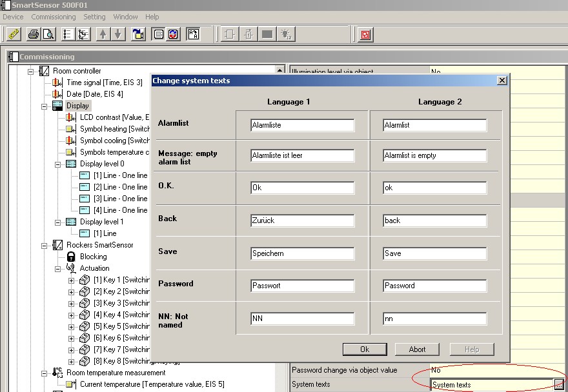Click the move up arrow toolbar icon
Viewport: 568px width, 392px height.
103,34
